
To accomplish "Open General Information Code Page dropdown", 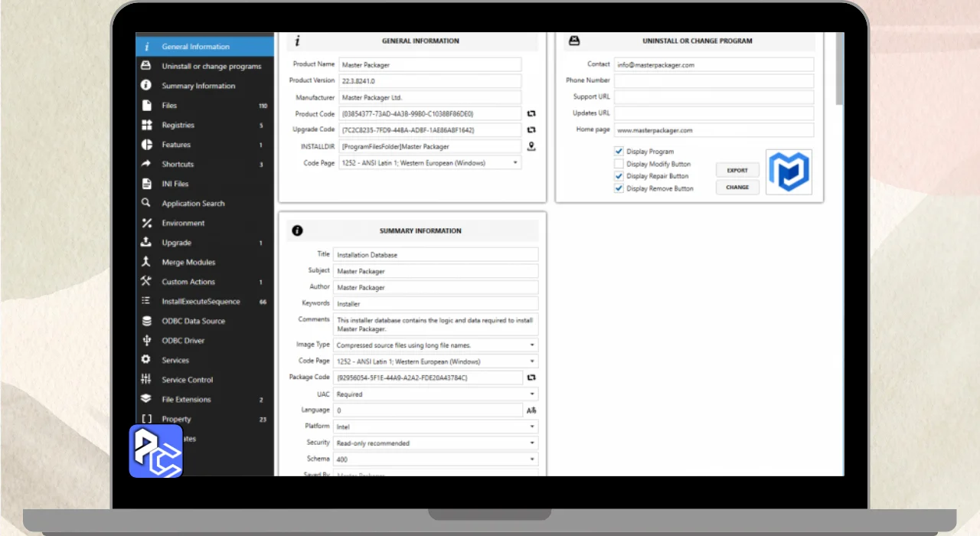I will (x=430, y=162).
